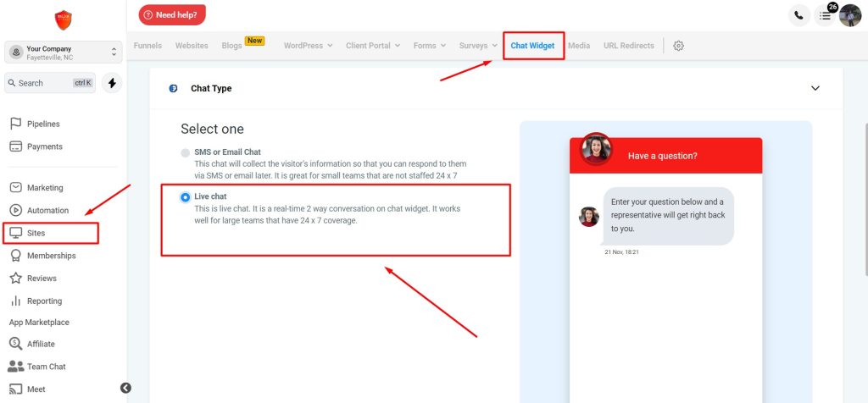Select the Live chat radio button
Image resolution: width=868 pixels, height=403 pixels.
185,197
